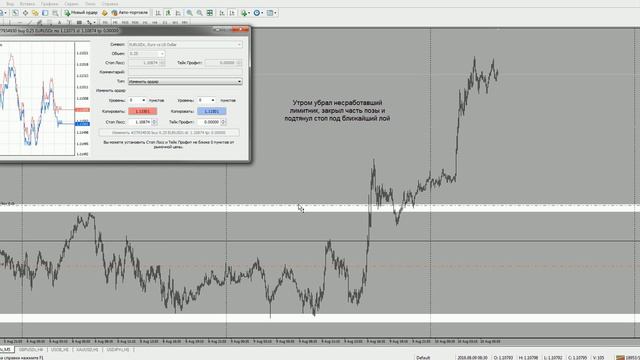
Task: Toggle the M1 timeframe button
Action: (x=105, y=22)
